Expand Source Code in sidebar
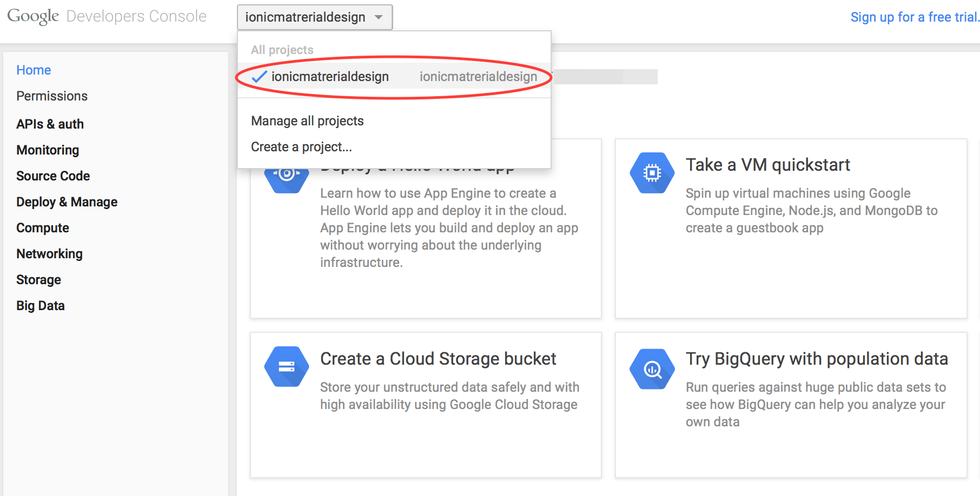 [53, 176]
